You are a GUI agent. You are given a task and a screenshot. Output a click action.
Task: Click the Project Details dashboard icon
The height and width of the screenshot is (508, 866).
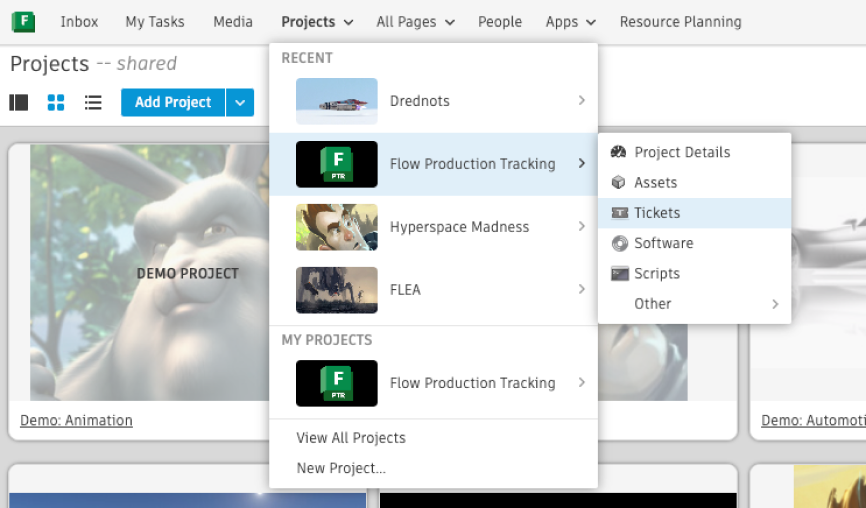(619, 152)
